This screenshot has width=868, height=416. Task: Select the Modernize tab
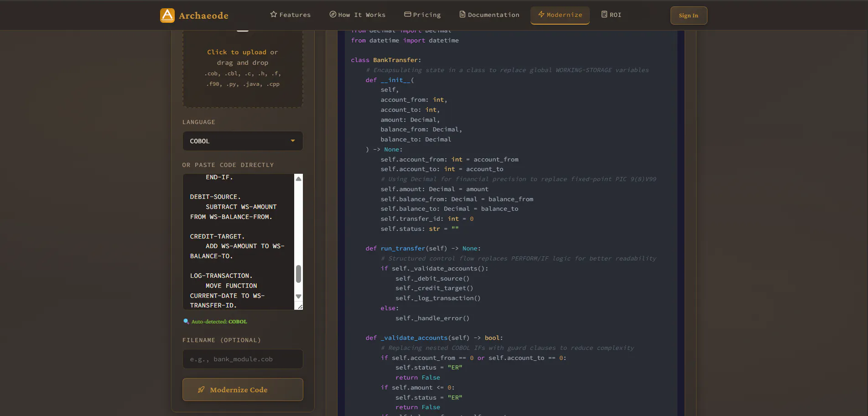tap(560, 15)
